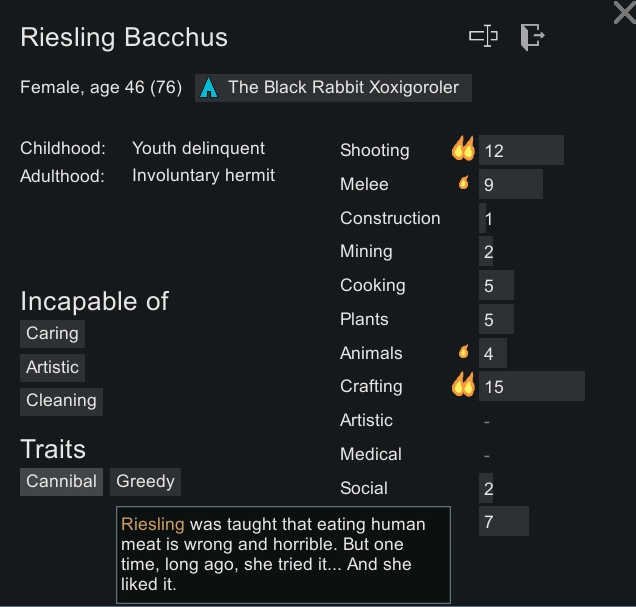636x607 pixels.
Task: Click the rename pawn icon
Action: click(x=483, y=37)
